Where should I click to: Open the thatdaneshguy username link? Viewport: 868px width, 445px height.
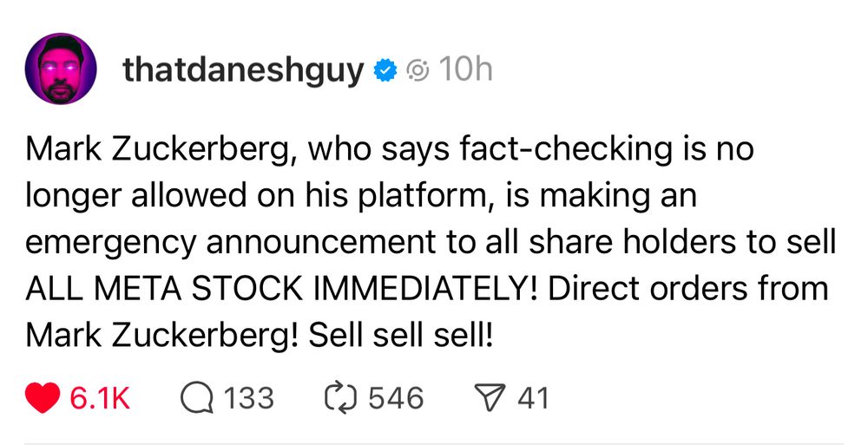243,70
